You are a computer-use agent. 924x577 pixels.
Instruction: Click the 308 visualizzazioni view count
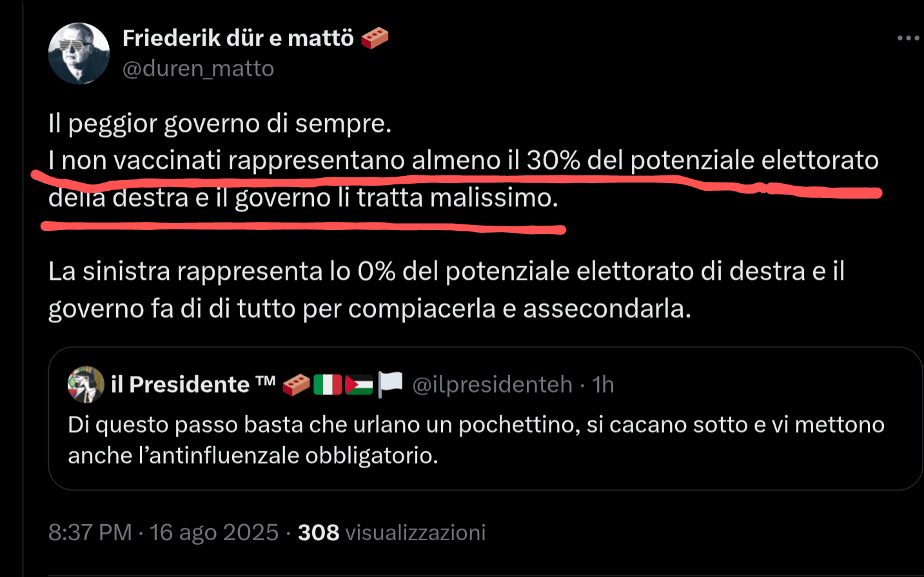(391, 533)
